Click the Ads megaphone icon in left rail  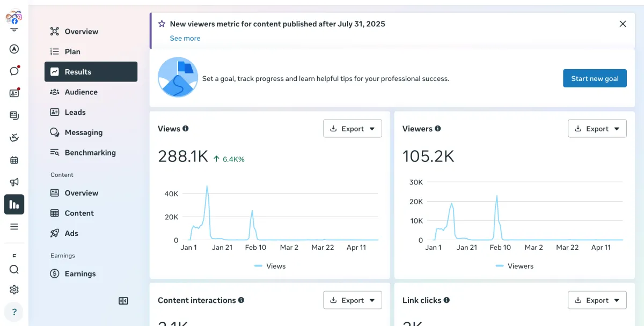tap(14, 182)
